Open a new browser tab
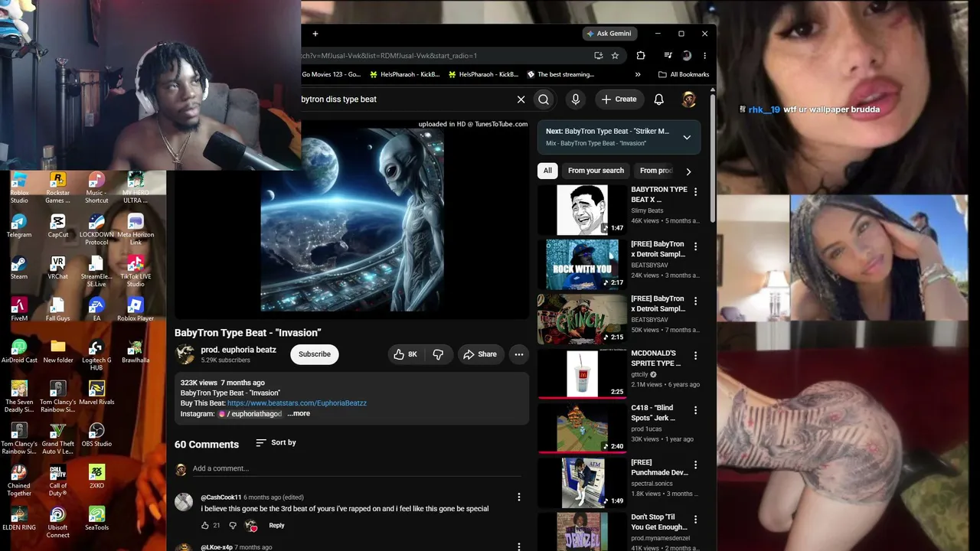Image resolution: width=980 pixels, height=551 pixels. click(x=315, y=34)
